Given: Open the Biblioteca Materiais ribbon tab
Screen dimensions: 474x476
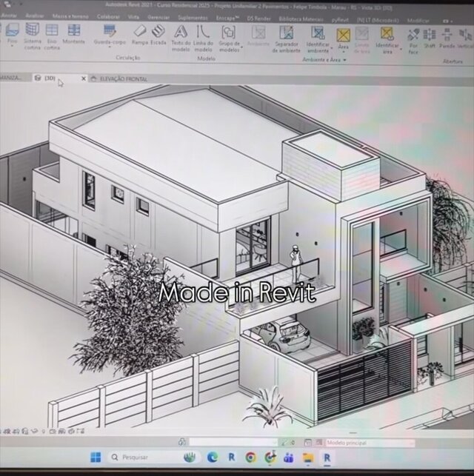Looking at the screenshot, I should pyautogui.click(x=301, y=19).
